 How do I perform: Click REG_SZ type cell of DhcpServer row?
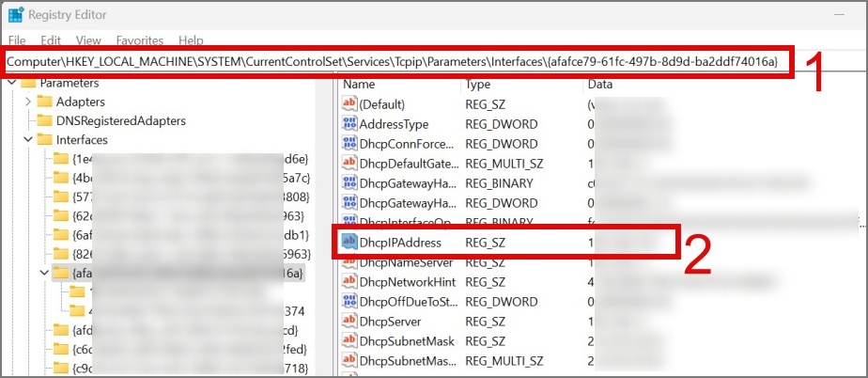(x=485, y=322)
